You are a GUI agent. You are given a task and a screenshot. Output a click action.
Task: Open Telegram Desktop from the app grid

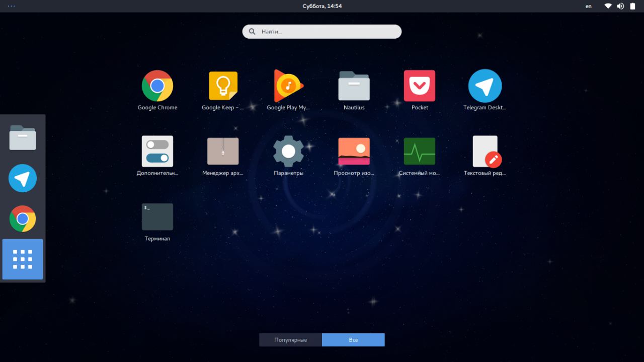point(485,86)
